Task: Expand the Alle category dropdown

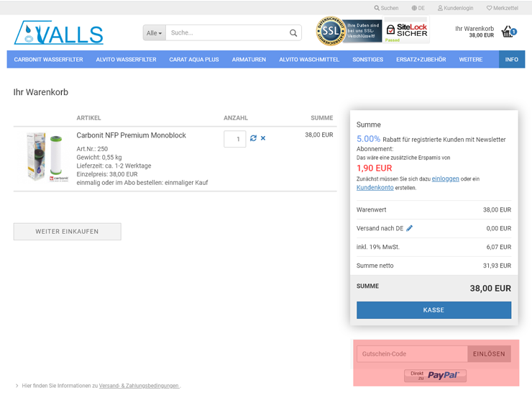Action: (x=155, y=33)
